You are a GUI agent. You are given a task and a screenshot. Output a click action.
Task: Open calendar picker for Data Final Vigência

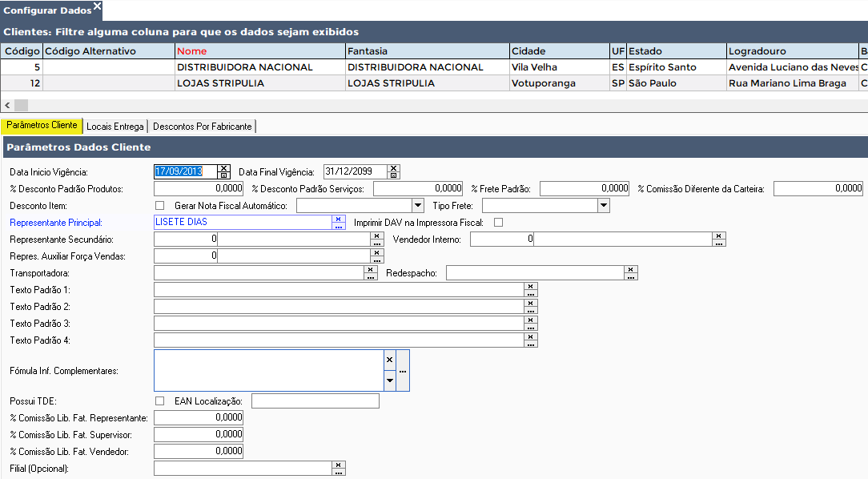coord(394,175)
